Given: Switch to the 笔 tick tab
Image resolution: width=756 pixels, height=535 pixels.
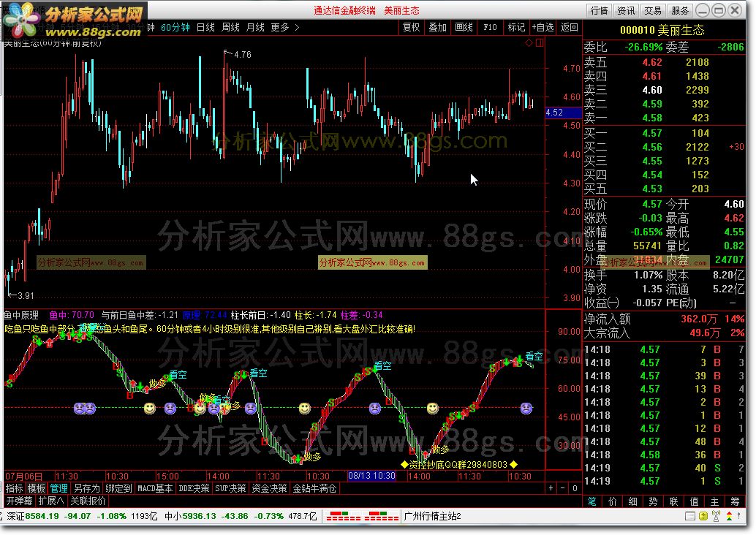Looking at the screenshot, I should point(591,501).
